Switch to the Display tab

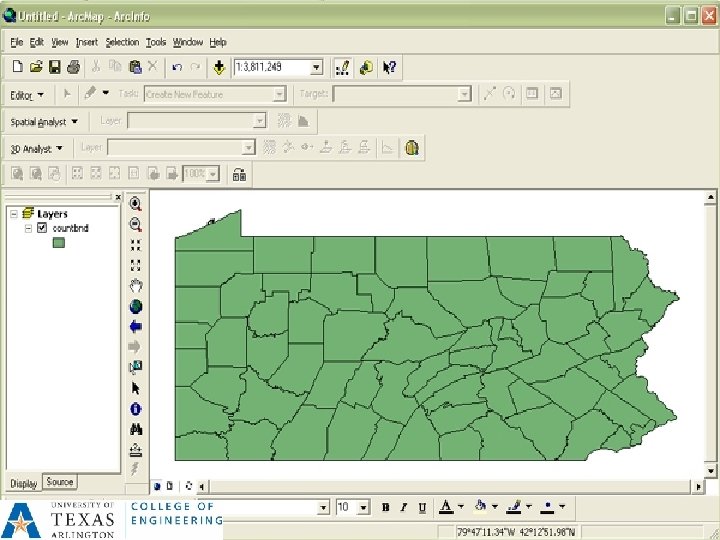click(x=23, y=484)
